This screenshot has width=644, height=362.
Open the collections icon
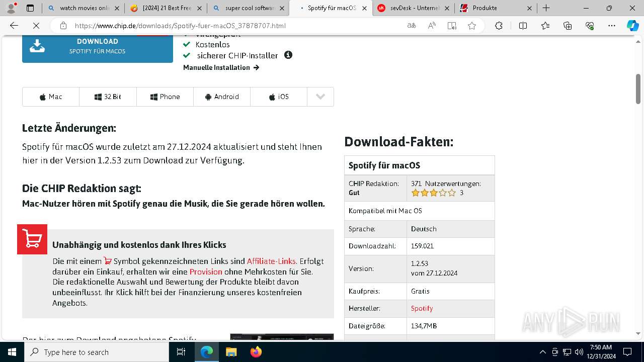tap(568, 26)
